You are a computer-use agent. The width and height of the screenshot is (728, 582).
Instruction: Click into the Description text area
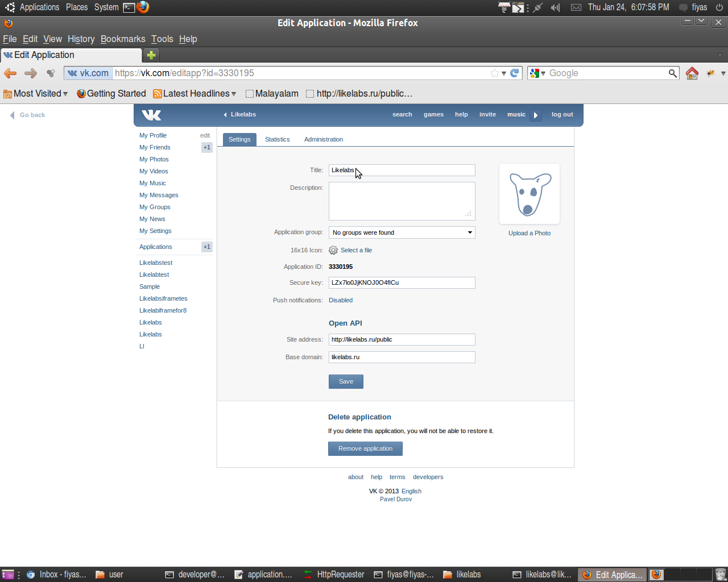click(x=402, y=201)
